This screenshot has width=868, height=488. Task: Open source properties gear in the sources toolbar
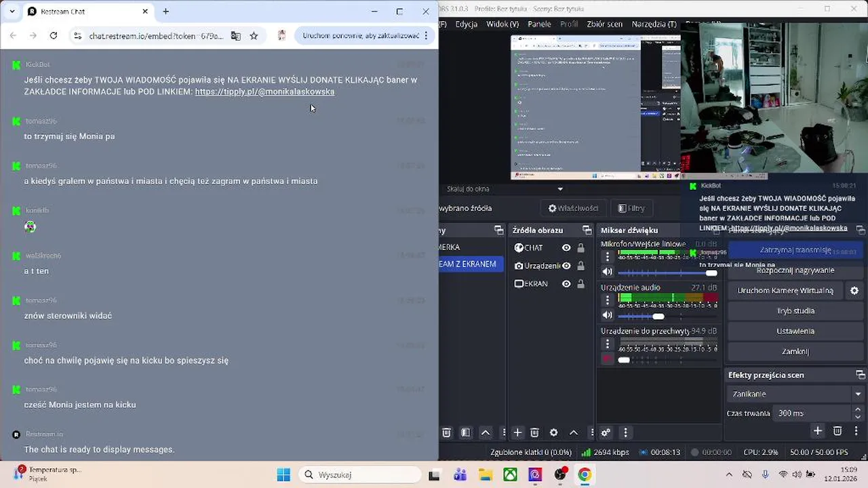[x=553, y=432]
